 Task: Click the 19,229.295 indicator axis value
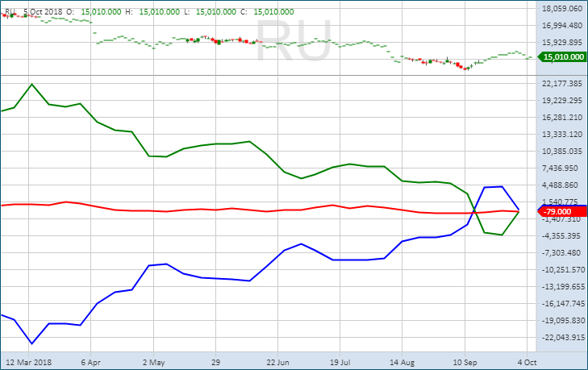coord(562,101)
